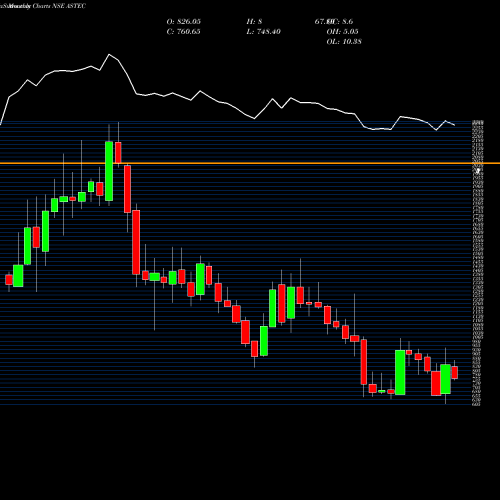The width and height of the screenshot is (500, 500).
Task: Select the close value 'C: 760.65'
Action: [184, 32]
